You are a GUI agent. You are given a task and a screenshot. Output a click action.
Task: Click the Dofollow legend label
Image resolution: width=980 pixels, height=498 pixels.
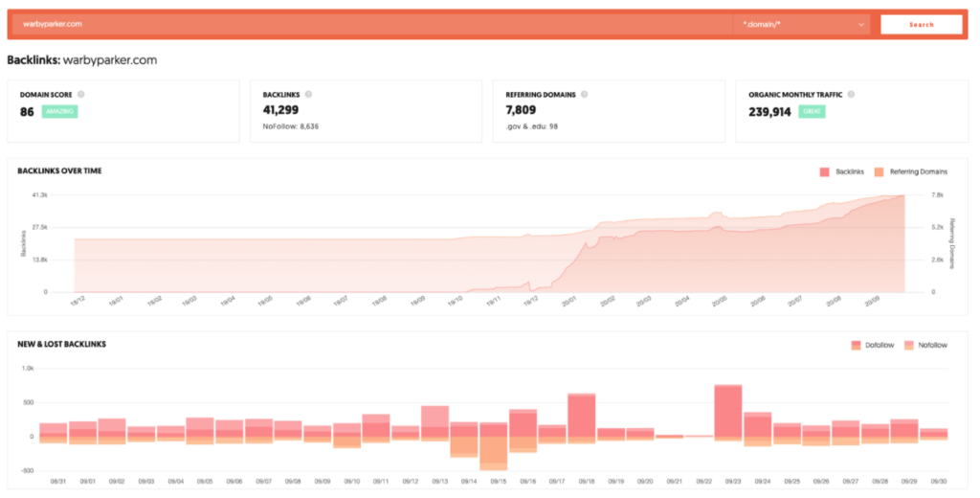880,346
